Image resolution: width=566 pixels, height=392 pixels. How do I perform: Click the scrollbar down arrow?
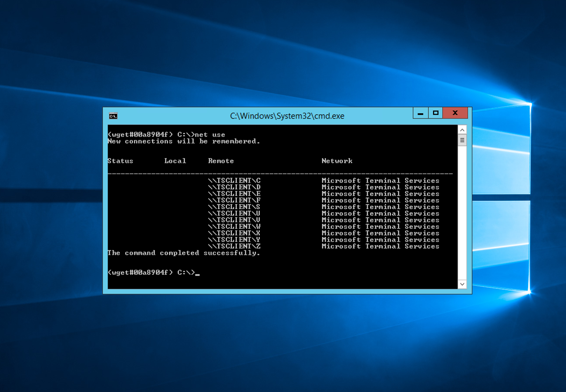tap(462, 284)
